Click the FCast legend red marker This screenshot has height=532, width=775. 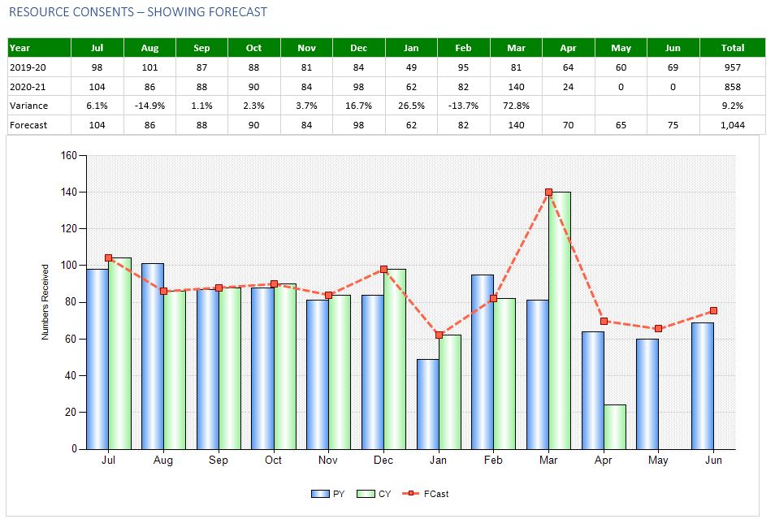(x=411, y=494)
